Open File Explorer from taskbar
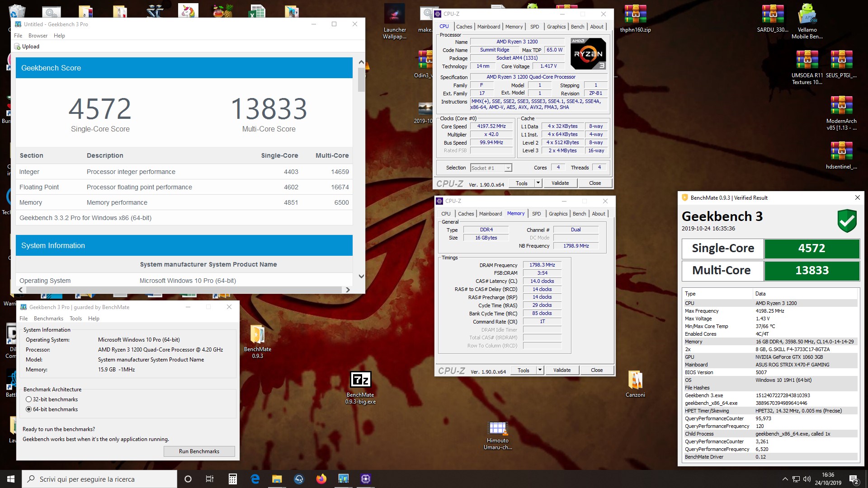This screenshot has height=488, width=868. [x=277, y=479]
